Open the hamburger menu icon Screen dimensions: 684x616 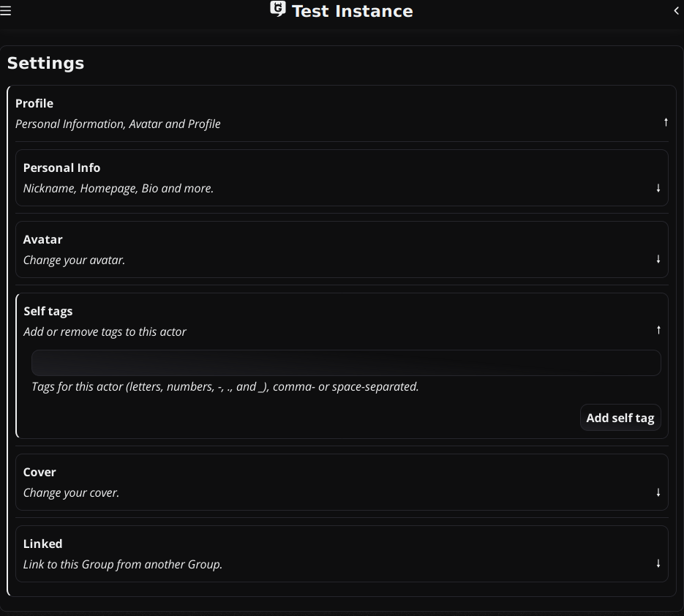5,11
